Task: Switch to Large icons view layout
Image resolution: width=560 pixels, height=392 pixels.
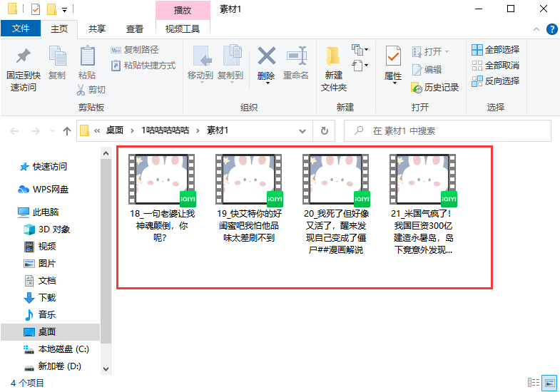Action: [x=549, y=383]
